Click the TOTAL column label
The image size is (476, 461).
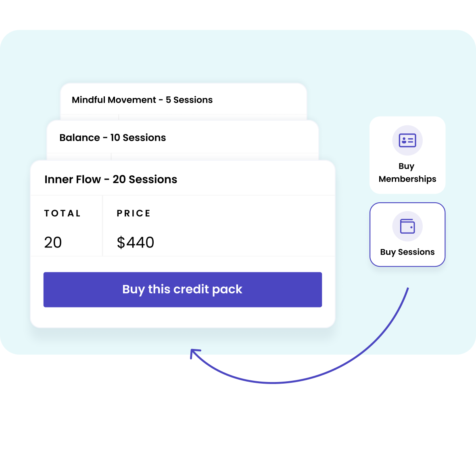(x=63, y=214)
